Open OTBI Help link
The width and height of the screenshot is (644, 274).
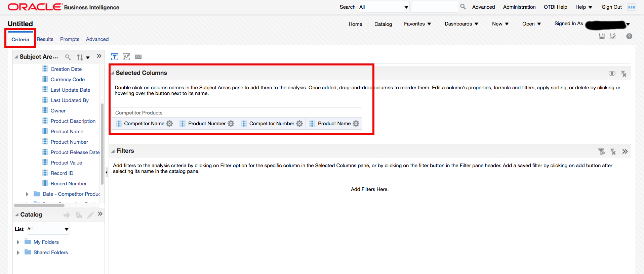click(555, 7)
